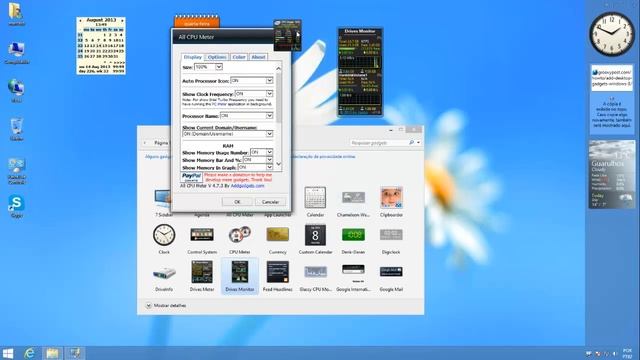
Task: Switch to the Display tab
Action: pos(193,57)
